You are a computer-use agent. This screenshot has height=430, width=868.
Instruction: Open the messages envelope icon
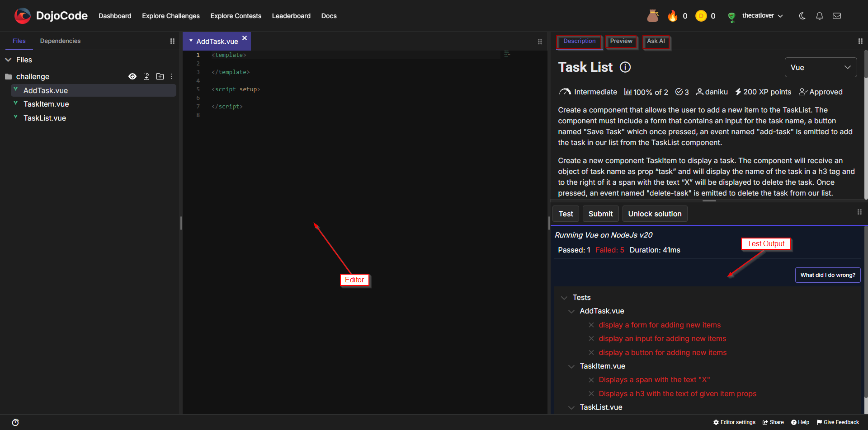tap(837, 16)
